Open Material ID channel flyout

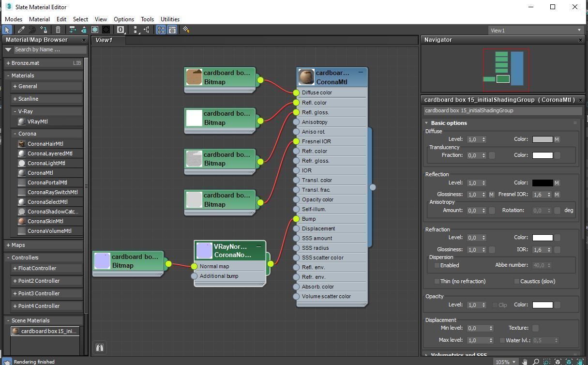click(x=121, y=30)
